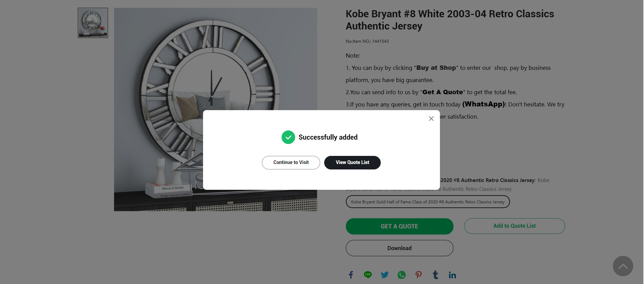The height and width of the screenshot is (284, 644).
Task: Click the scroll-to-top arrow button
Action: click(623, 266)
